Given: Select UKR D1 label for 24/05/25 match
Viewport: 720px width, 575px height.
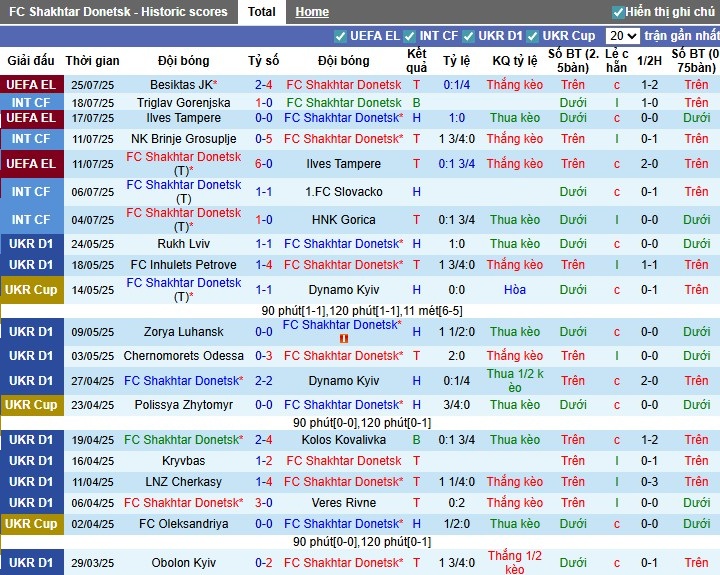Looking at the screenshot, I should (x=31, y=243).
